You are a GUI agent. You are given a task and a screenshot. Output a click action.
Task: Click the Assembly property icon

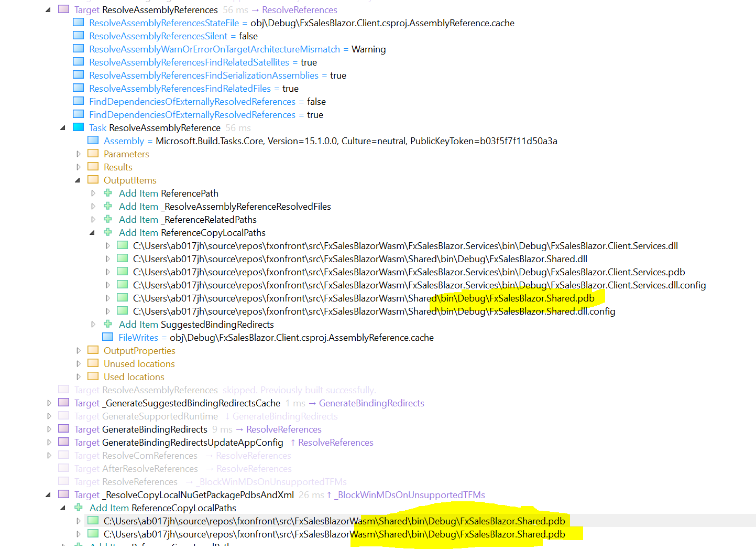coord(93,140)
